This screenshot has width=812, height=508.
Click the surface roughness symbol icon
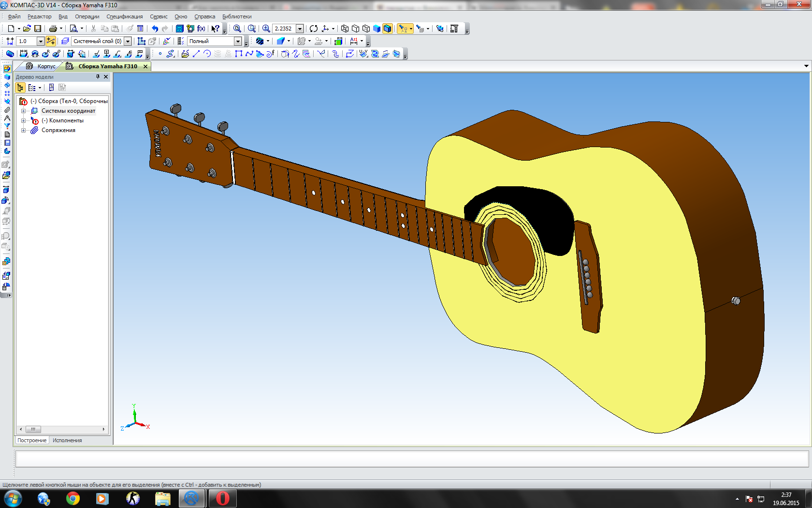click(96, 54)
